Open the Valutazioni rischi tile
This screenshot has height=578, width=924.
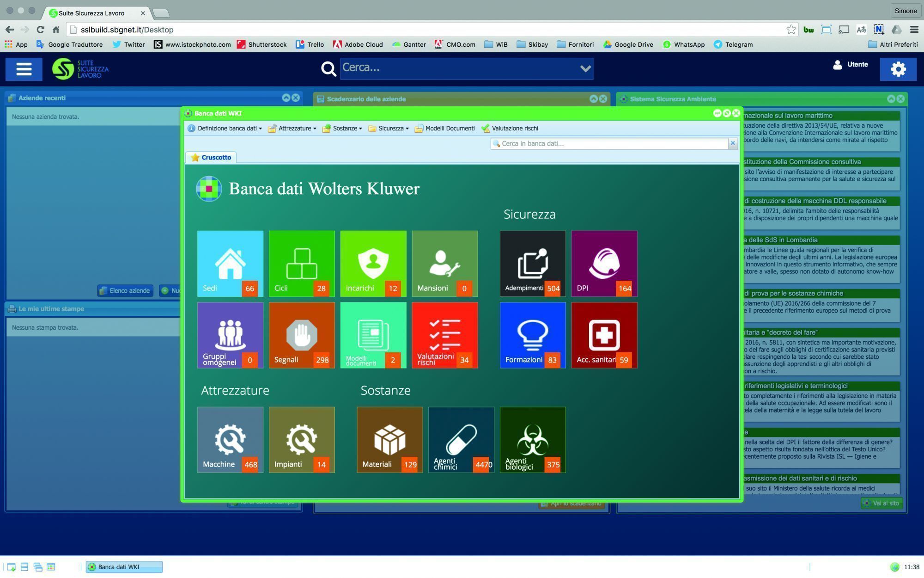coord(445,335)
